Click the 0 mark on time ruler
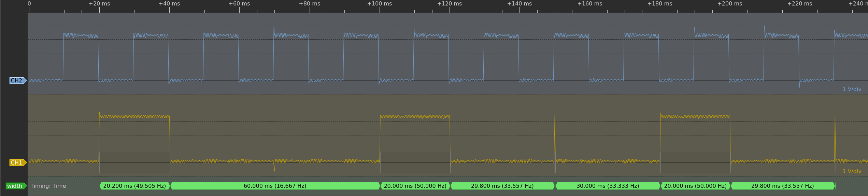The height and width of the screenshot is (196, 868). tap(29, 4)
